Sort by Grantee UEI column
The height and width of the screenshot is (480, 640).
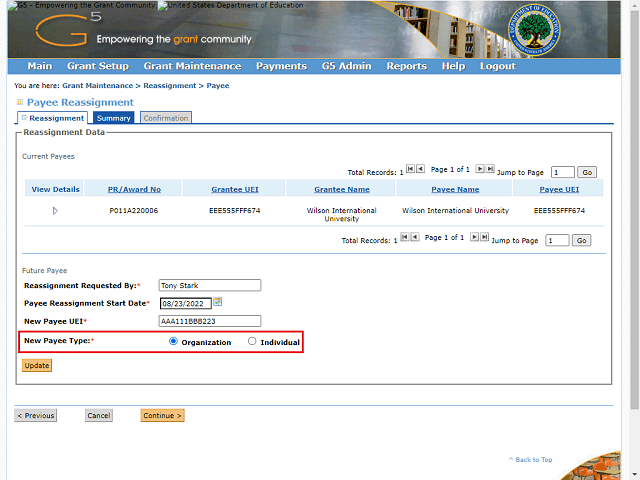(x=235, y=189)
